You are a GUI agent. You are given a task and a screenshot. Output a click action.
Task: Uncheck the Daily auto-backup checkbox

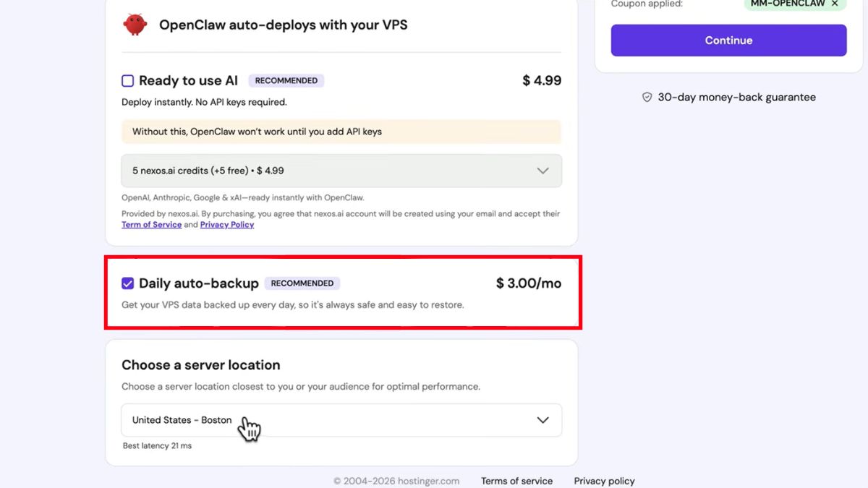pos(128,283)
